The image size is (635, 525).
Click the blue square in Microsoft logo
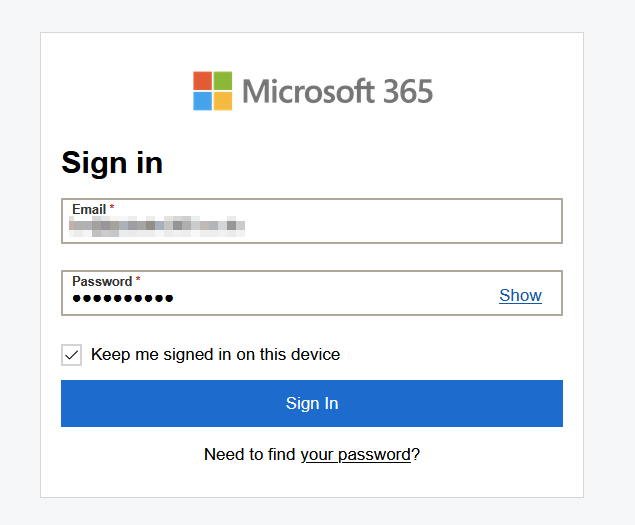pyautogui.click(x=202, y=101)
